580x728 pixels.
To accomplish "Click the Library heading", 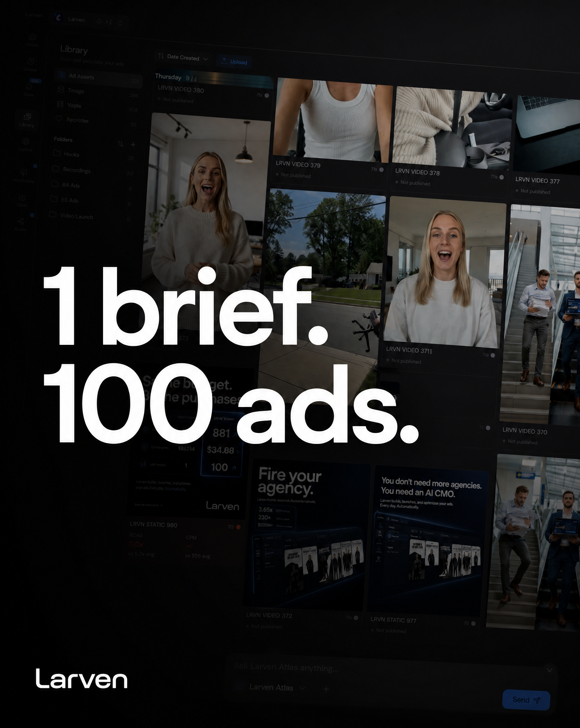I will tap(74, 49).
